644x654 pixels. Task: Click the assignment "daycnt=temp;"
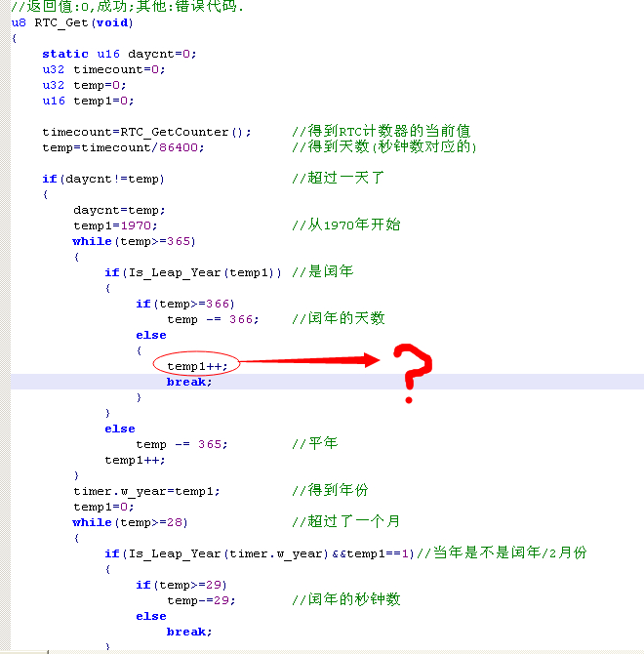coord(119,210)
